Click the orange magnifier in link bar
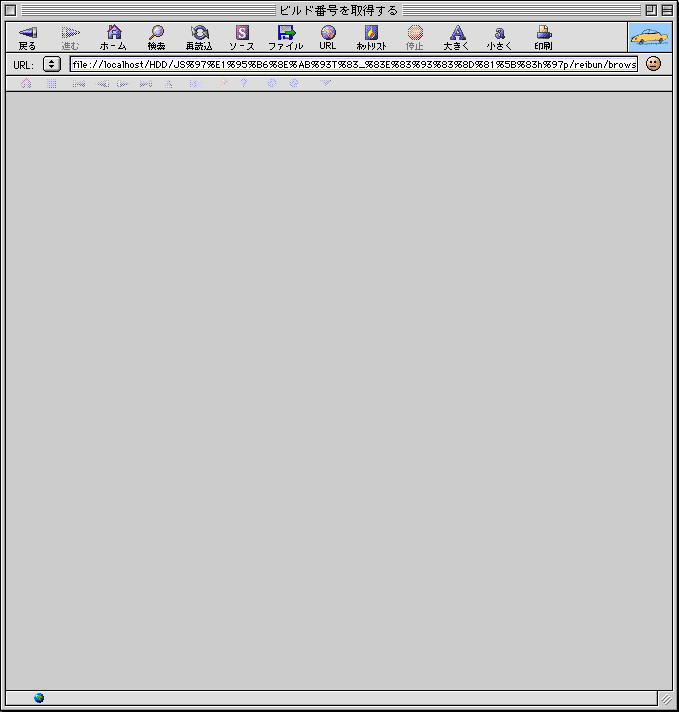 (x=223, y=83)
